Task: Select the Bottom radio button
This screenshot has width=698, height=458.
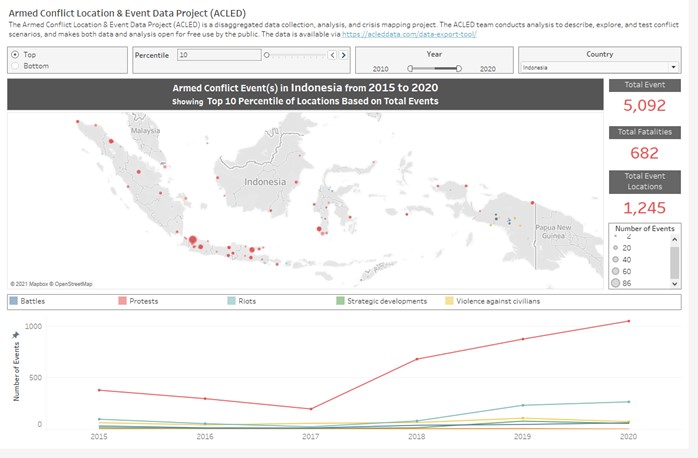Action: pos(14,65)
